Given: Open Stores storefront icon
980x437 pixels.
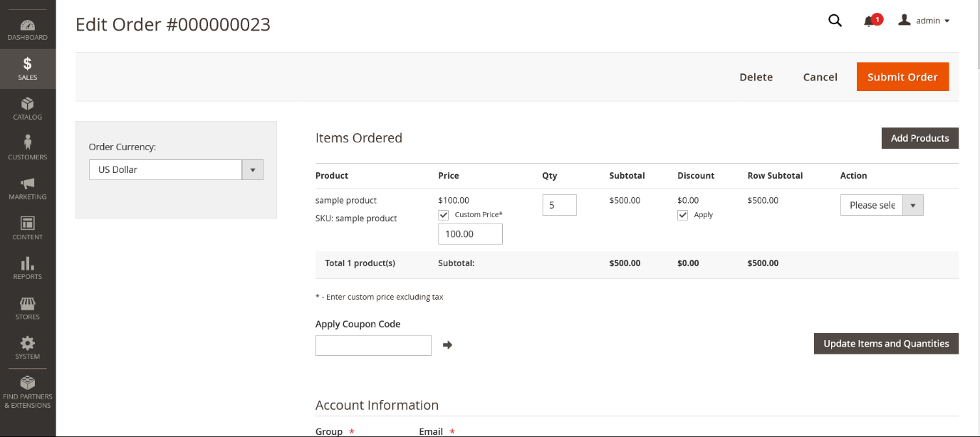Looking at the screenshot, I should 27,304.
